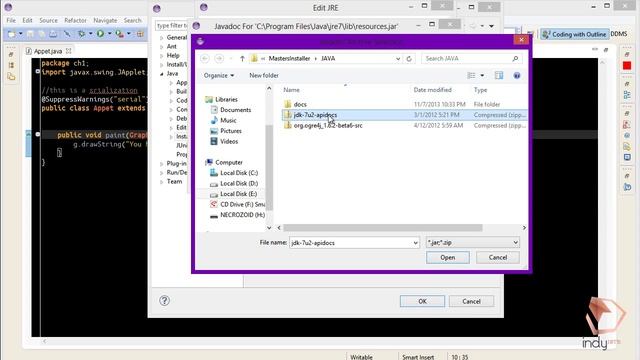
Task: Open the address bar history dropdown
Action: 398,58
